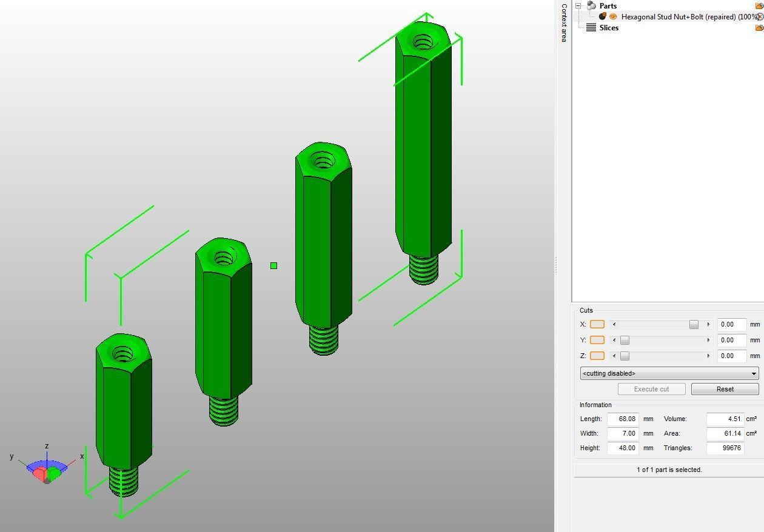The width and height of the screenshot is (764, 532).
Task: Click the Slices icon in the parts tree
Action: coord(591,27)
